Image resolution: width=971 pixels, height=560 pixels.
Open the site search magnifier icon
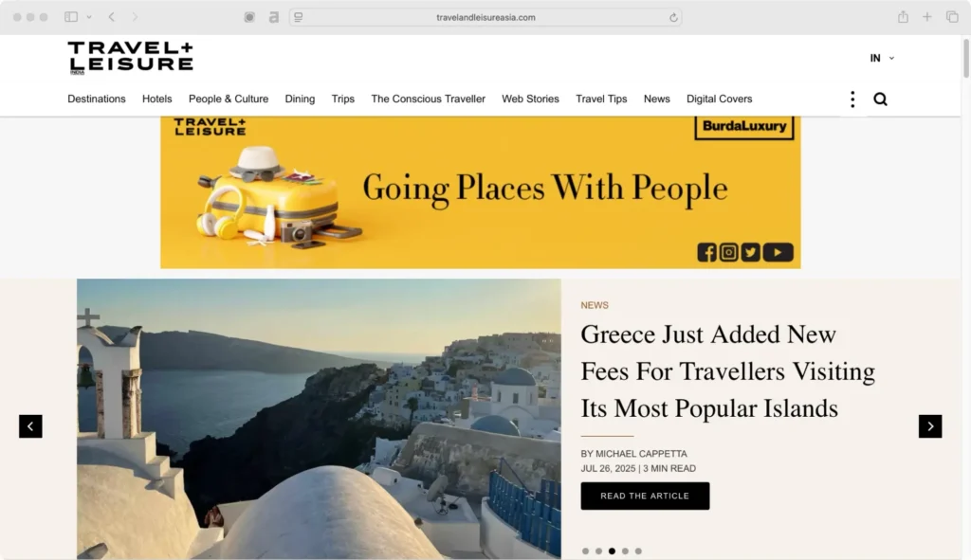point(880,99)
